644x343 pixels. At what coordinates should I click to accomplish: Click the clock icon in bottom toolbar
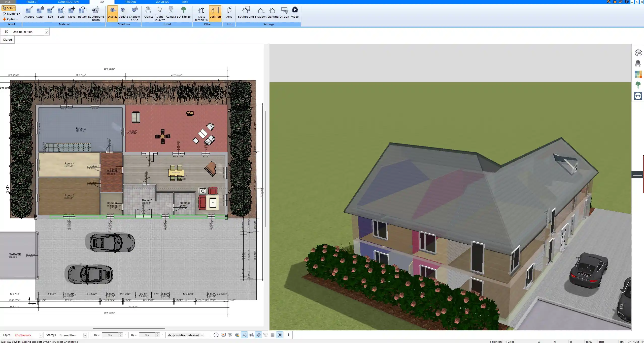(x=216, y=335)
